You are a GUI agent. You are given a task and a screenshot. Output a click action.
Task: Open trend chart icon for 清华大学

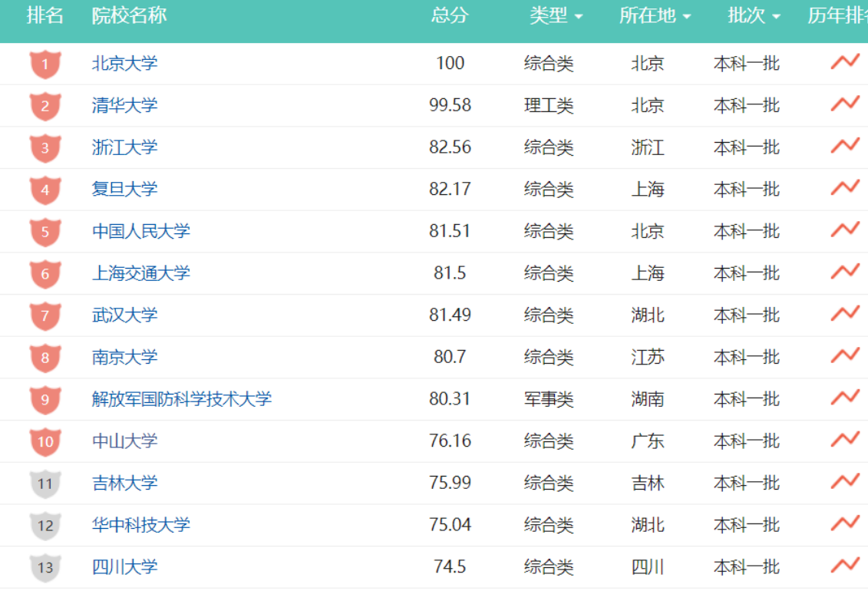[x=845, y=104]
